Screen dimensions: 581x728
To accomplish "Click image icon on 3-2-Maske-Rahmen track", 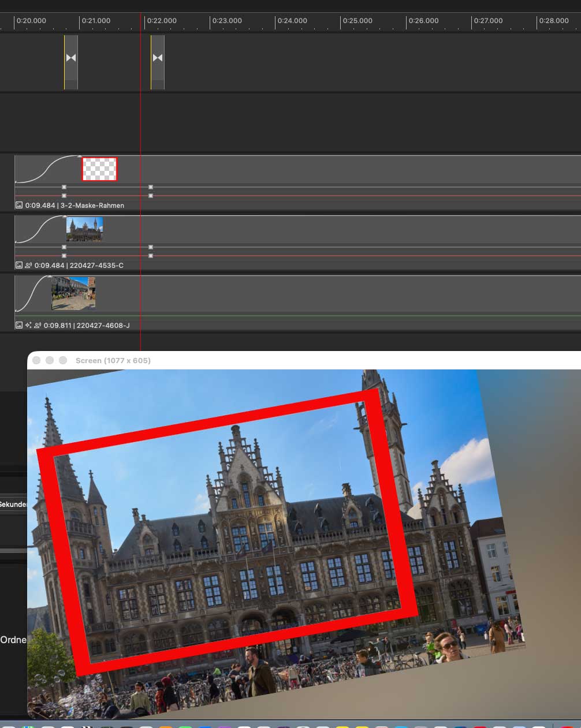I will (19, 205).
